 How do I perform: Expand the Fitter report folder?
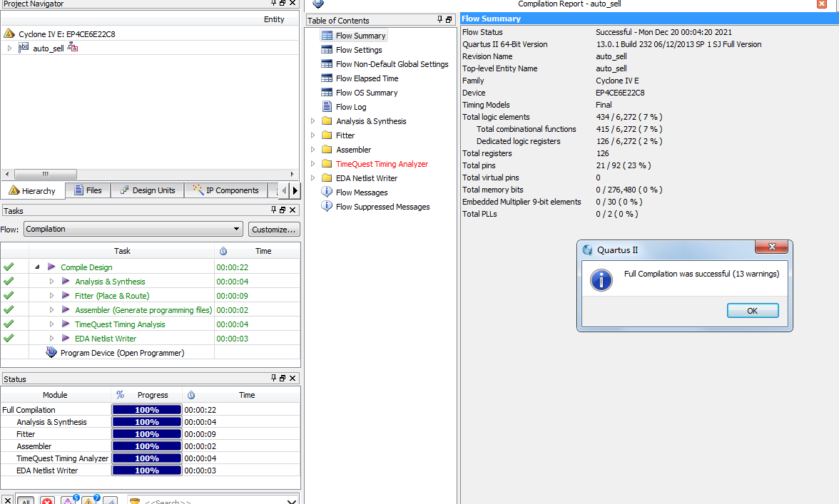tap(313, 135)
